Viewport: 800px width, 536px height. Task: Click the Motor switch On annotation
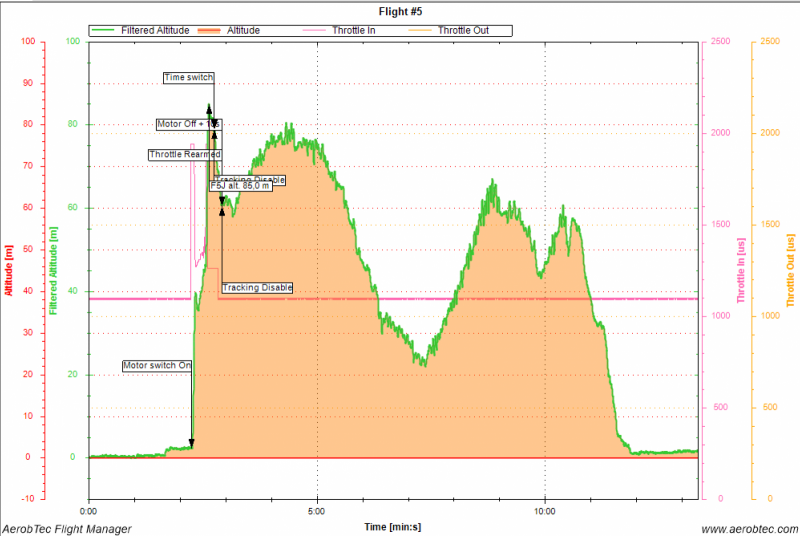click(x=157, y=366)
